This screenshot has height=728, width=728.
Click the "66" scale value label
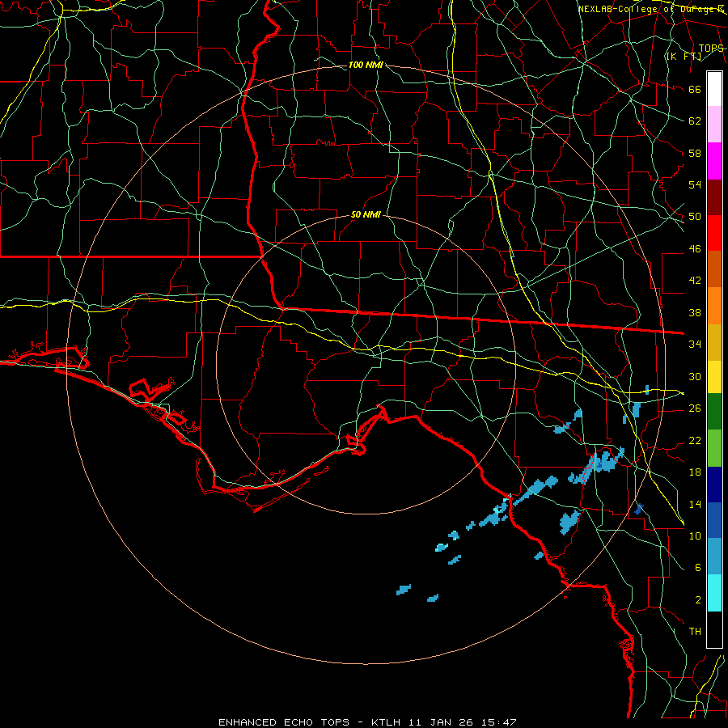pos(695,89)
